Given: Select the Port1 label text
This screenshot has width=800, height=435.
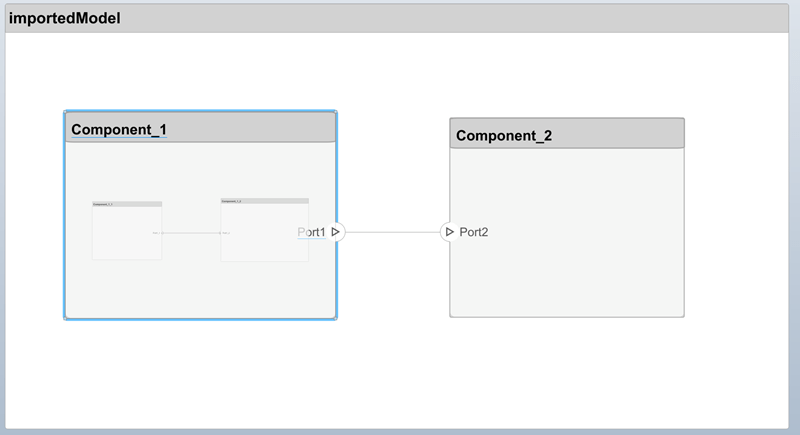Looking at the screenshot, I should 312,232.
